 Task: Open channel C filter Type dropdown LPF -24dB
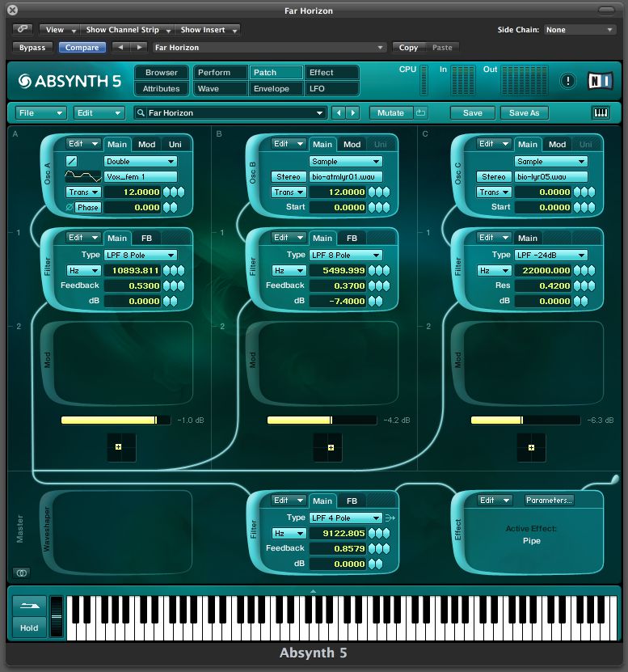pos(550,255)
